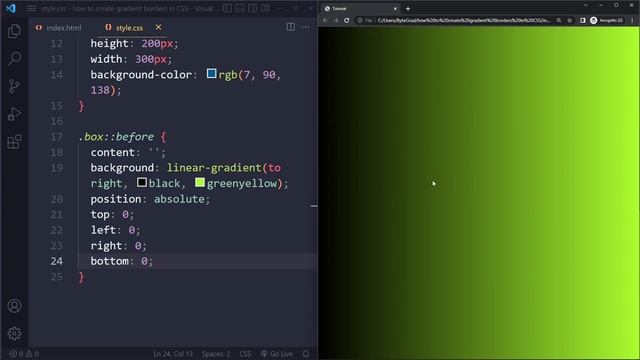Go forward in the browser

click(336, 20)
